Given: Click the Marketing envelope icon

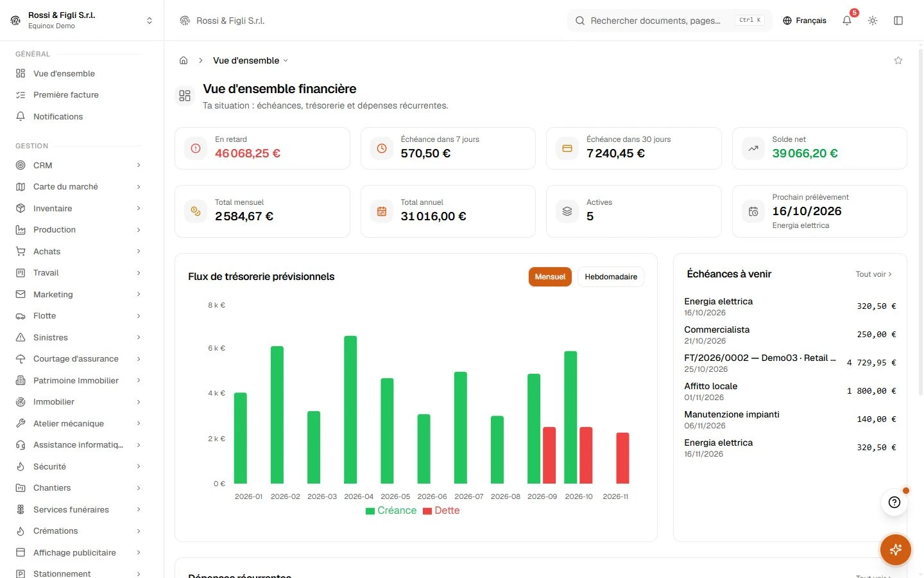Looking at the screenshot, I should click(21, 294).
